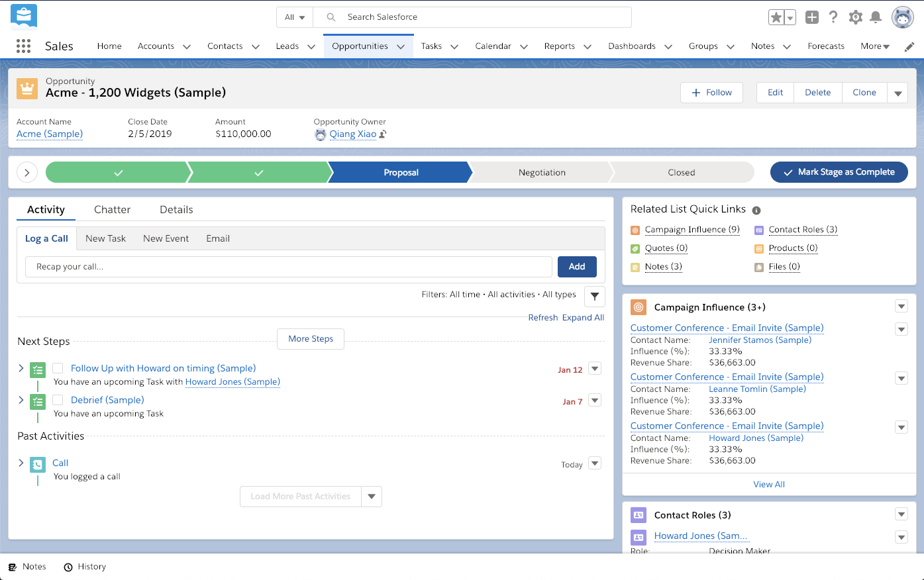Click the Edit button
The height and width of the screenshot is (580, 924).
tap(775, 93)
